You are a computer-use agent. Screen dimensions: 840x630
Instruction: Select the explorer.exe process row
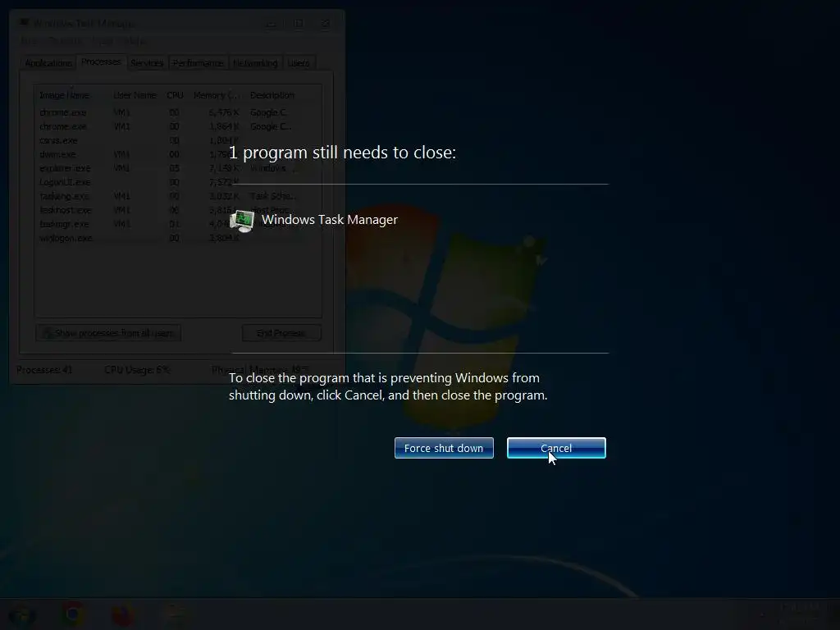178,168
